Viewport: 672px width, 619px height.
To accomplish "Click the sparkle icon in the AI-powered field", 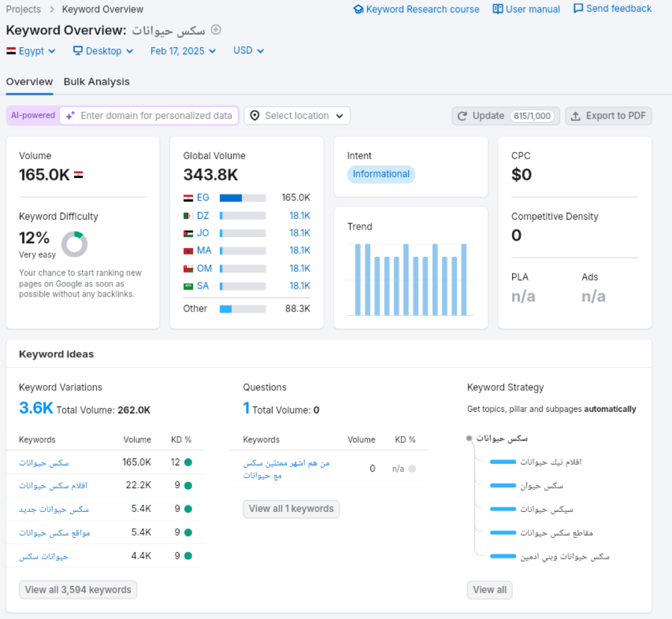I will coord(70,116).
